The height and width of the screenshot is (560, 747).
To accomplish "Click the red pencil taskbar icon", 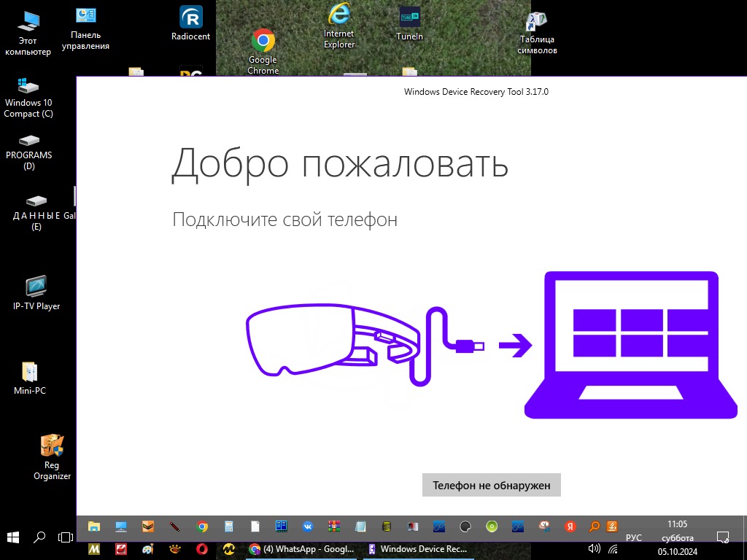I will coord(175,526).
